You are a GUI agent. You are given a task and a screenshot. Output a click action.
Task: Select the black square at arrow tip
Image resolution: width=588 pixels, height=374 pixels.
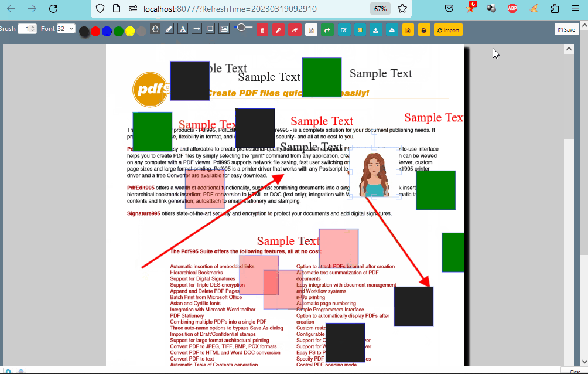pyautogui.click(x=413, y=307)
